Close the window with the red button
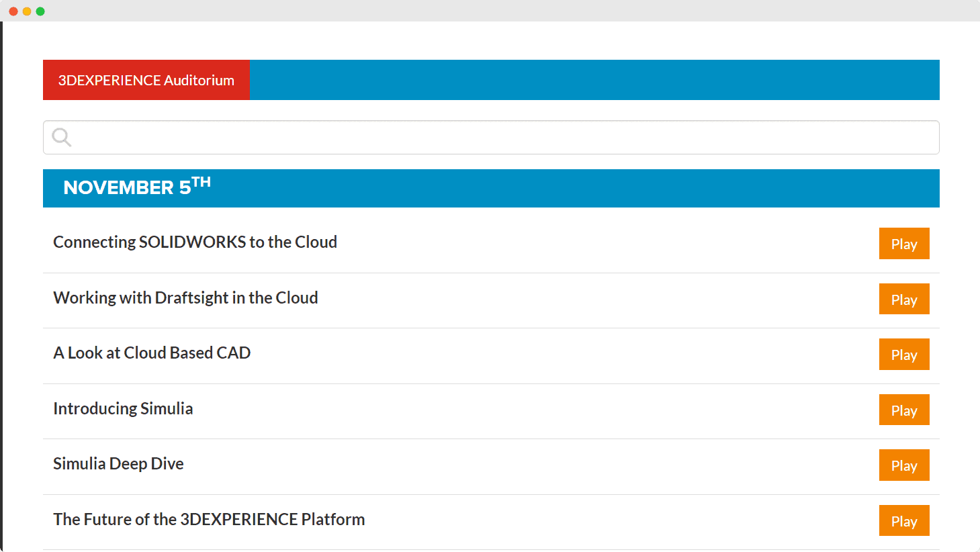980x552 pixels. point(13,11)
